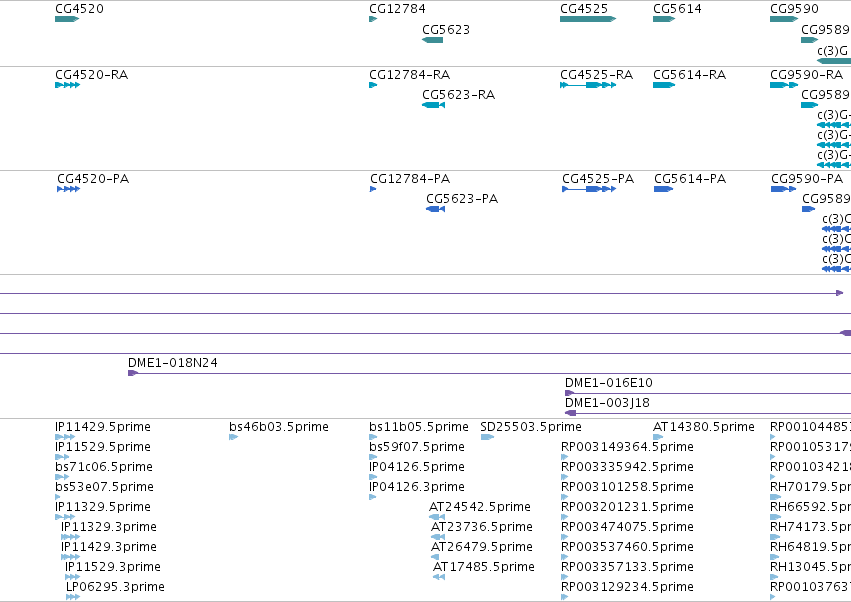Select the bs11b05.5prime EST label
The width and height of the screenshot is (851, 602).
[x=419, y=427]
